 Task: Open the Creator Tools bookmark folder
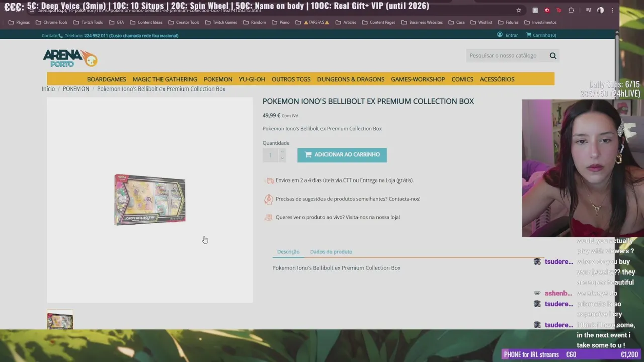point(184,22)
